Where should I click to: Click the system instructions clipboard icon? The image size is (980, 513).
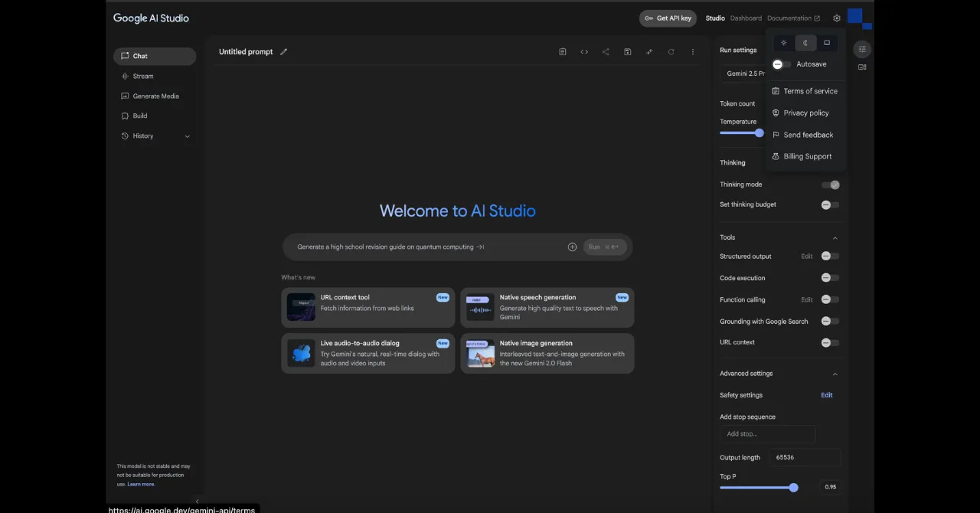[x=563, y=52]
